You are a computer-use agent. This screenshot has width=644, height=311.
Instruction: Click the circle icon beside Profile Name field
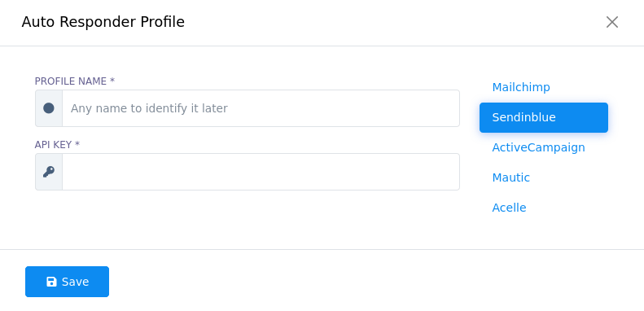coord(49,108)
